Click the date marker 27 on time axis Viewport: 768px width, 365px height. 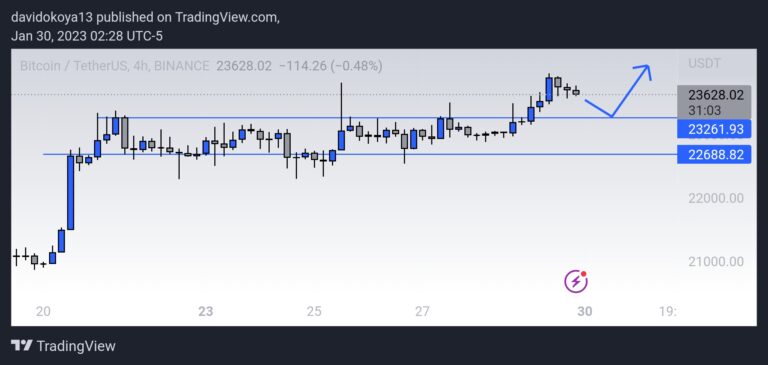point(422,312)
